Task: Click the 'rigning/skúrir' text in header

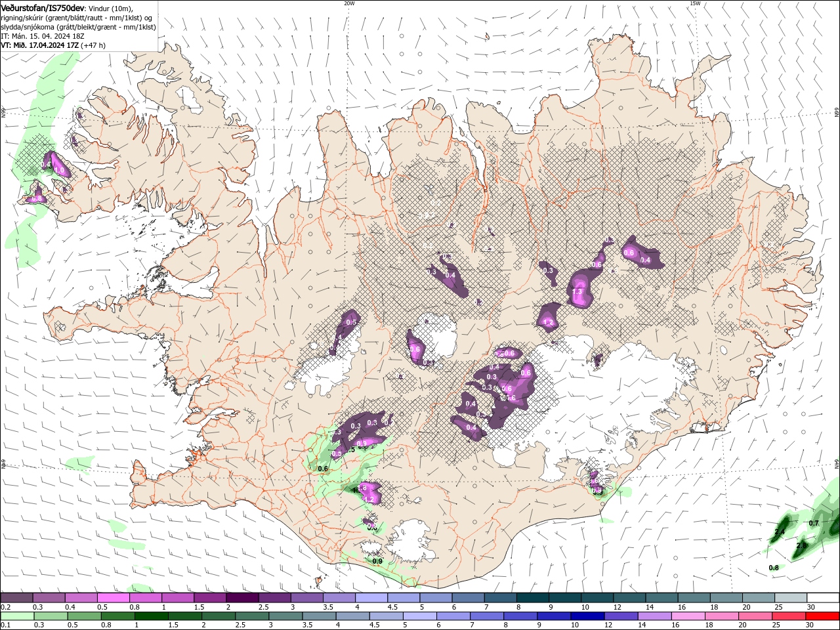Action: coord(22,18)
